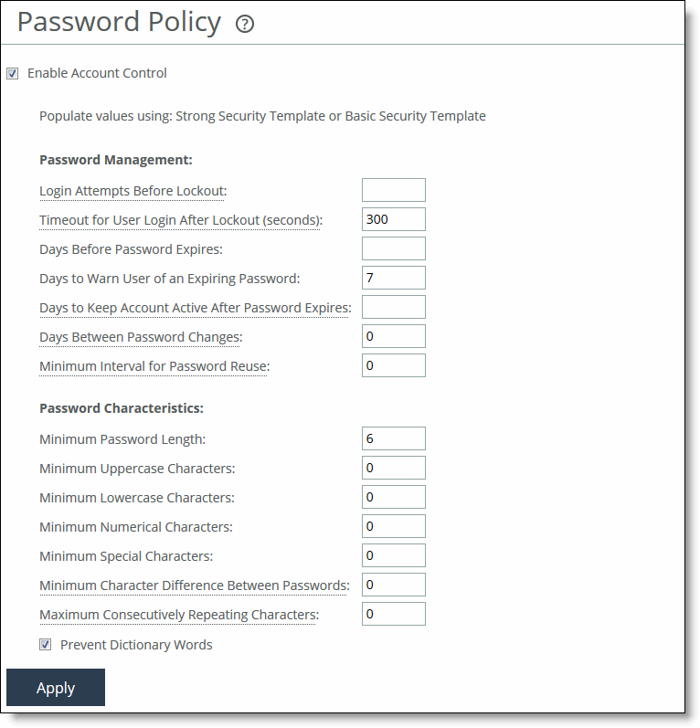700x728 pixels.
Task: Click Maximum Consecutively Repeating Characters field
Action: (393, 614)
